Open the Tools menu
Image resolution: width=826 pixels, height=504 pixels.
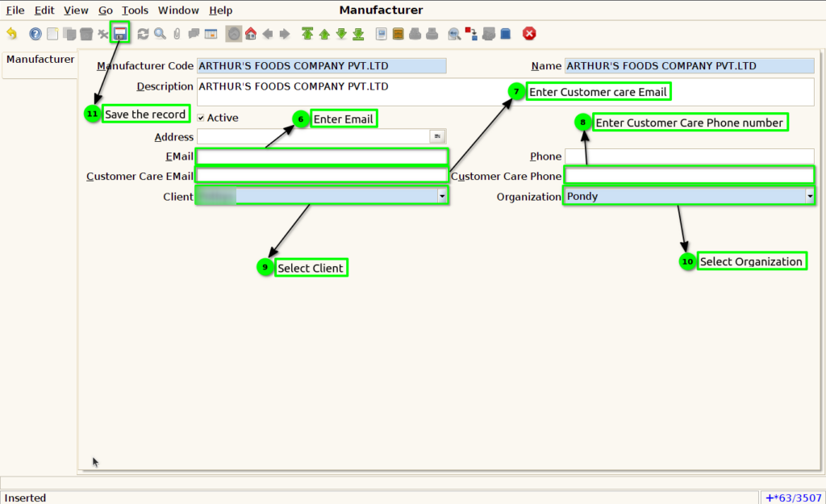(135, 10)
